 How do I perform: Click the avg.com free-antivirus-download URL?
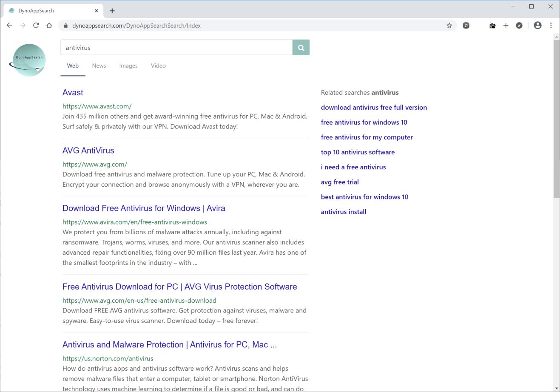point(139,301)
